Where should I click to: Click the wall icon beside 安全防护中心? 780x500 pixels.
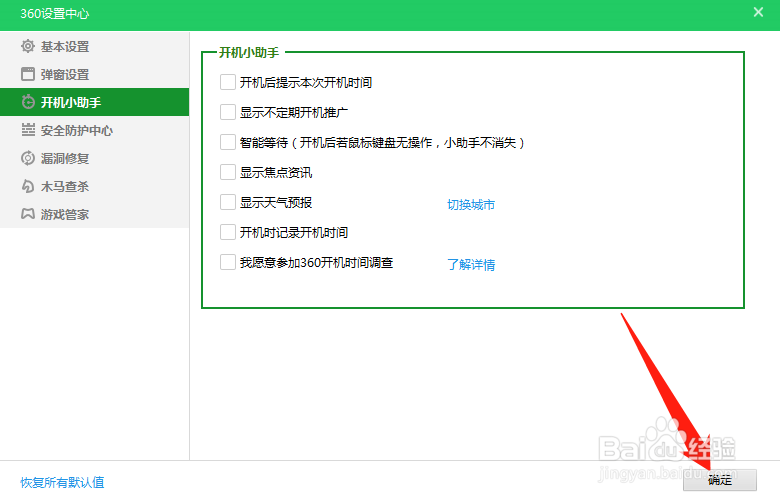pos(28,130)
